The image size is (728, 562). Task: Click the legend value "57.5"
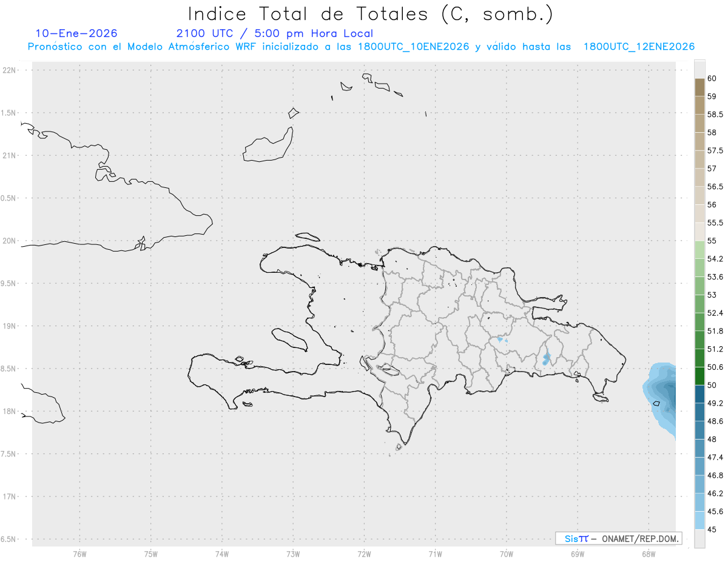click(715, 150)
